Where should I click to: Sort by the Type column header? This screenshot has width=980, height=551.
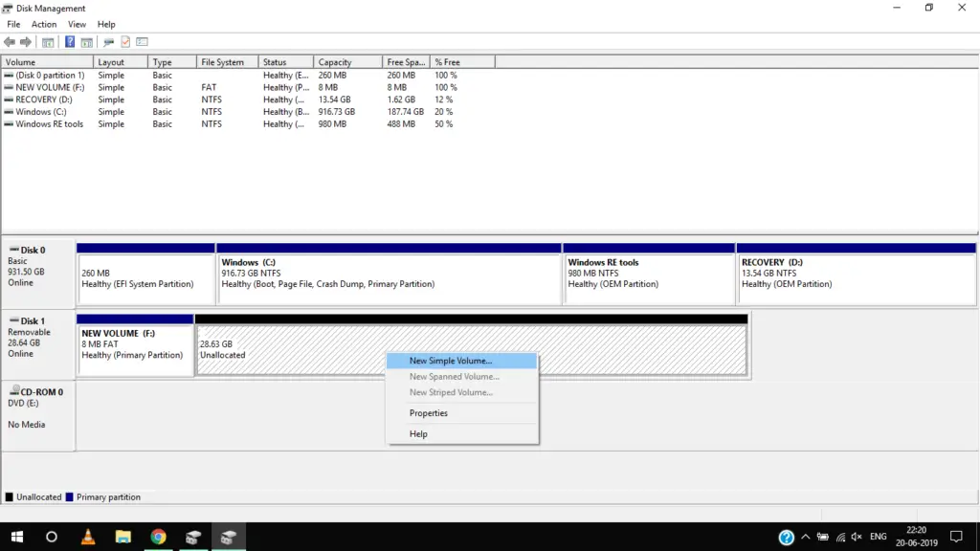click(x=172, y=62)
